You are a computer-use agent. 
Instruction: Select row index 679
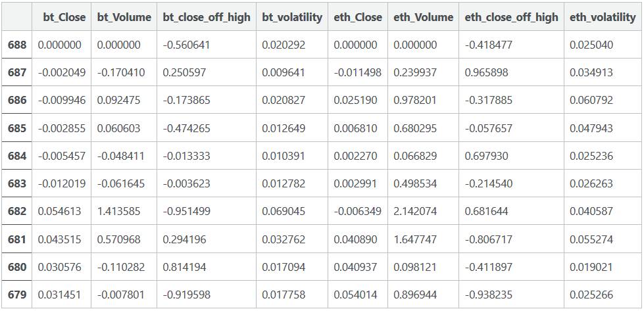pyautogui.click(x=17, y=295)
